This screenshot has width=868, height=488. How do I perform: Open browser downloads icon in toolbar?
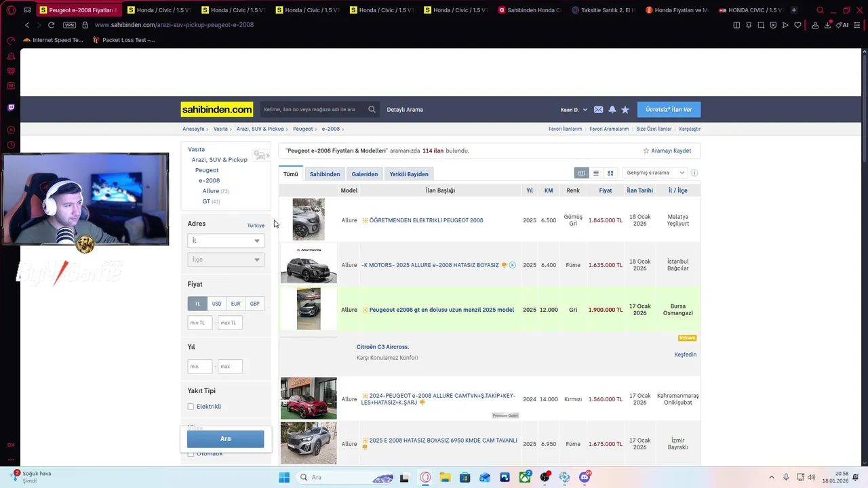click(827, 25)
